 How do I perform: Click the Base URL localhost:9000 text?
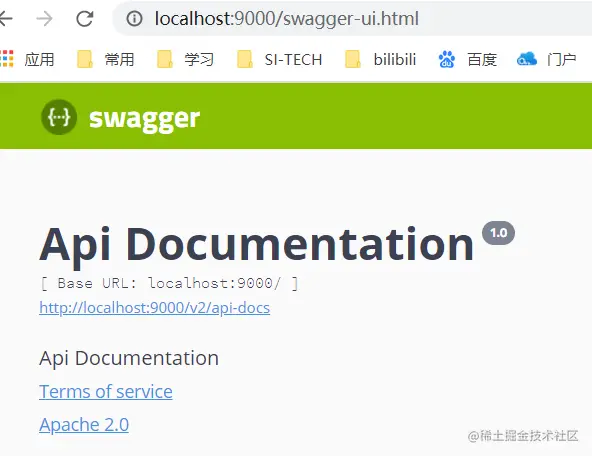tap(169, 283)
